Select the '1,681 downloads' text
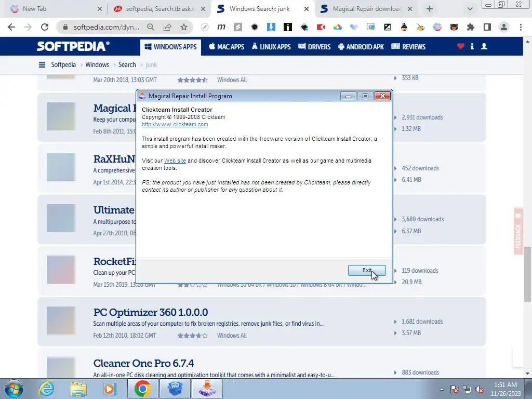Screen dimensions: 532x399 (x=422, y=321)
